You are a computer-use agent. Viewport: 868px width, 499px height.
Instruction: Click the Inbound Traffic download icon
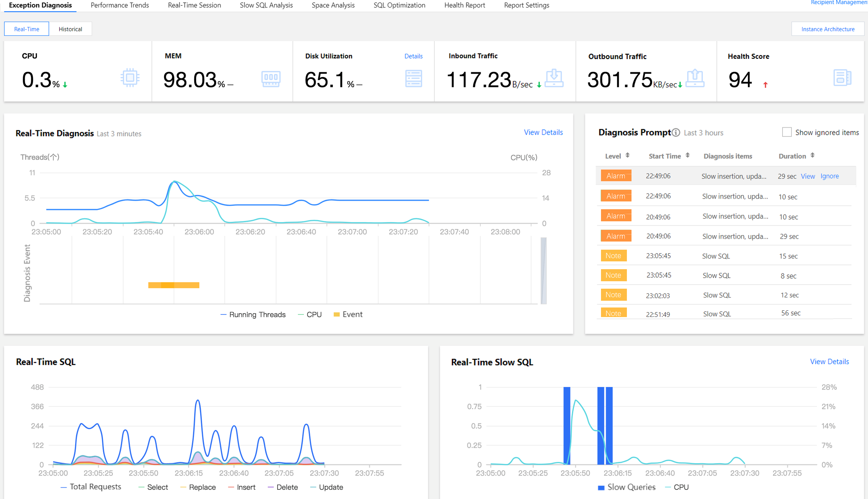[x=554, y=78]
